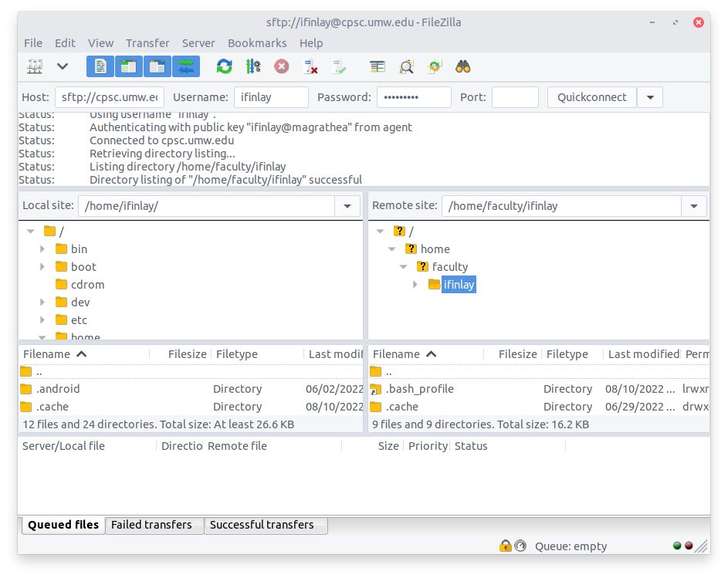This screenshot has width=728, height=578.
Task: Expand the remote ifinlay folder
Action: pyautogui.click(x=415, y=285)
